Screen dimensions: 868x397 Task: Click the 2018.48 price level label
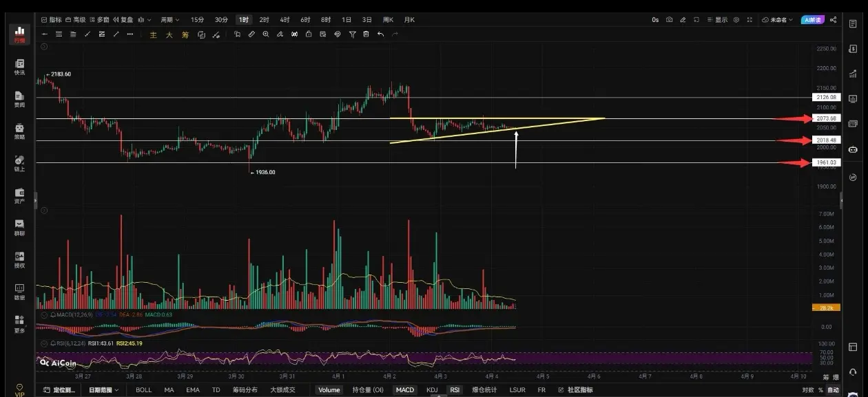pos(827,140)
